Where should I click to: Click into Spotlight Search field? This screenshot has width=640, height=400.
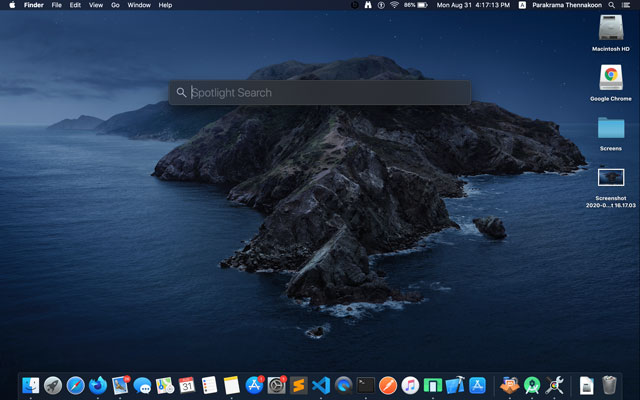pos(320,93)
